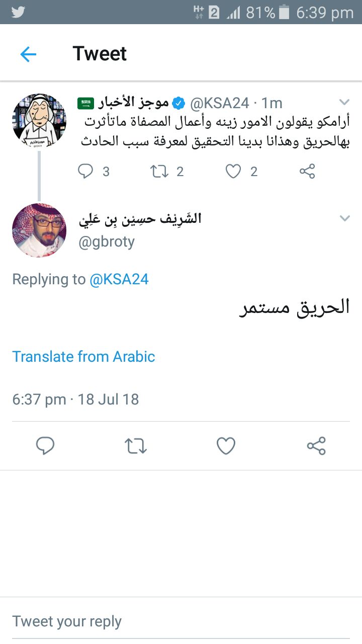The height and width of the screenshot is (644, 362).
Task: Tap the back arrow in header
Action: 28,54
